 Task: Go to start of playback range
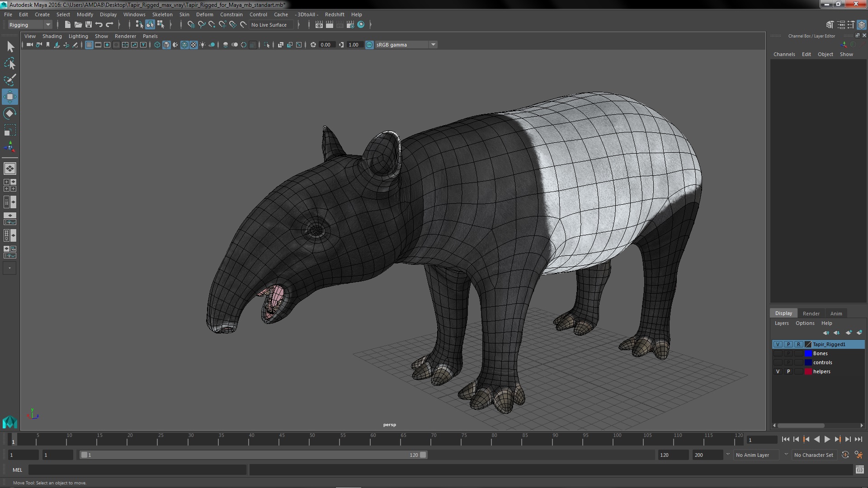(785, 439)
